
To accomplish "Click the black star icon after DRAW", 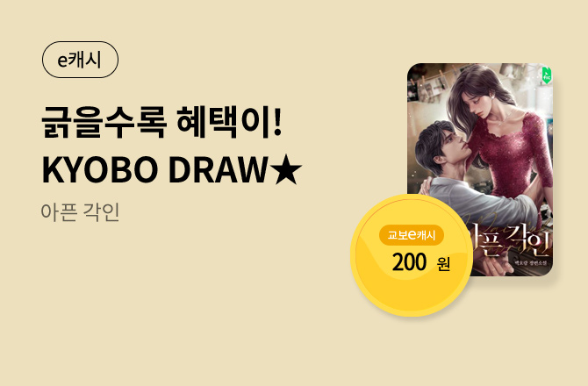I will tap(286, 170).
